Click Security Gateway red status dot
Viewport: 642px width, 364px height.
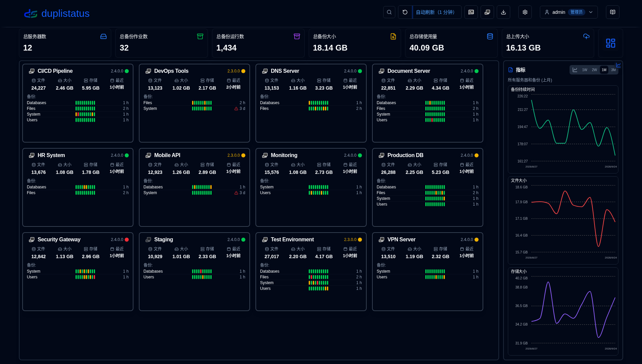[127, 240]
